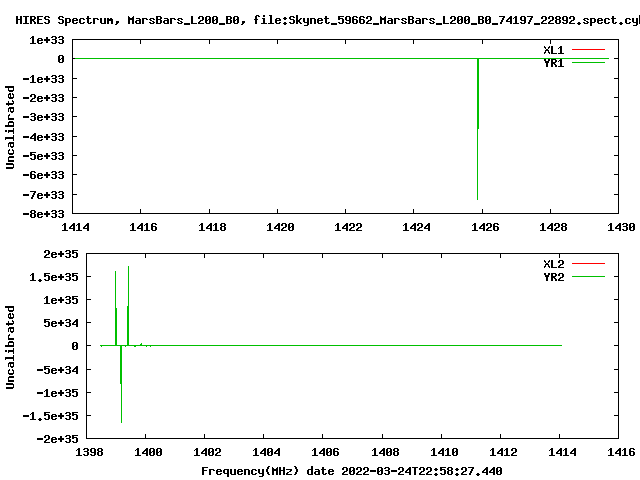The image size is (640, 480).
Task: Click the 1414 tick of upper plot
Action: point(75,227)
